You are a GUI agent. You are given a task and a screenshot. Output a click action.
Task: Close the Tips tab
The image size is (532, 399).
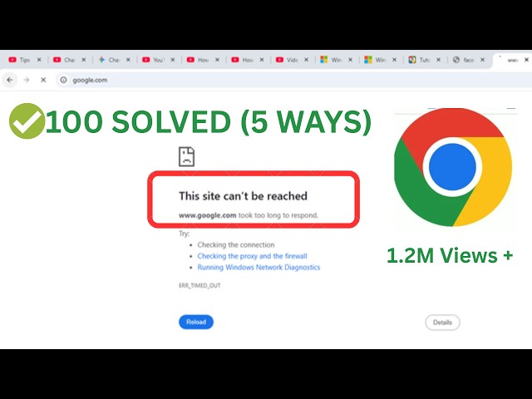coord(39,60)
